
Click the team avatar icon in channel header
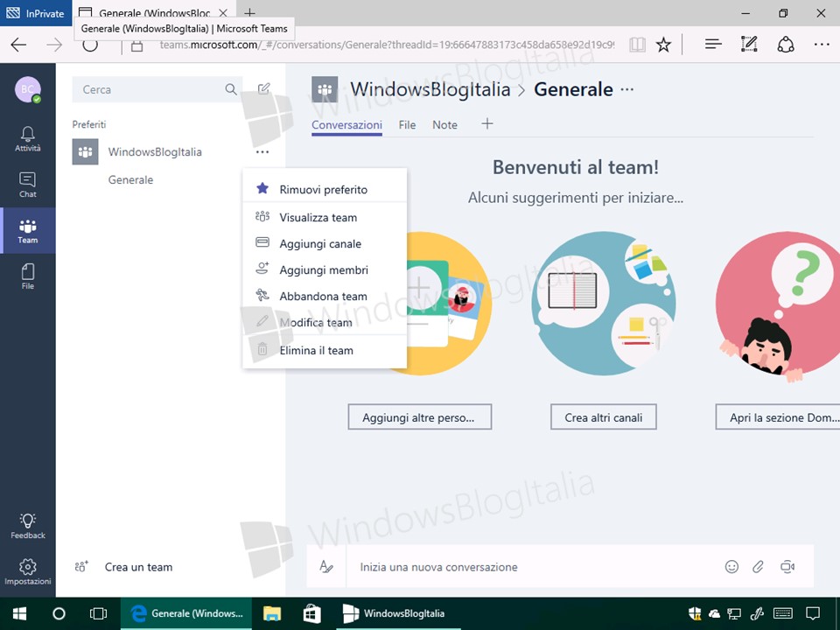[x=325, y=89]
